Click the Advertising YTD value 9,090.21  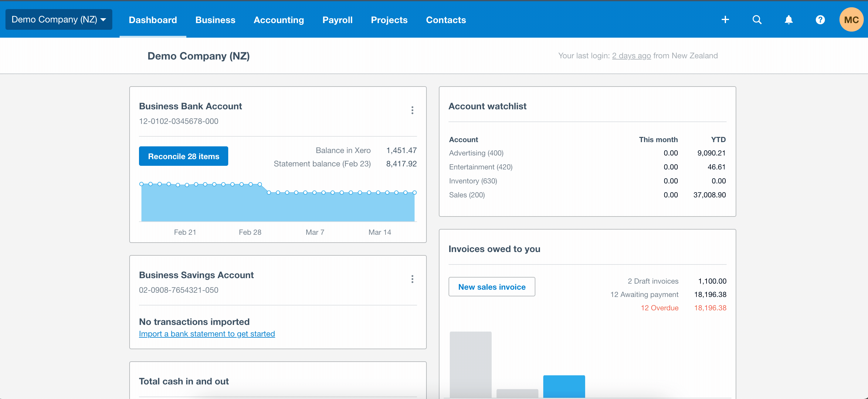coord(711,153)
